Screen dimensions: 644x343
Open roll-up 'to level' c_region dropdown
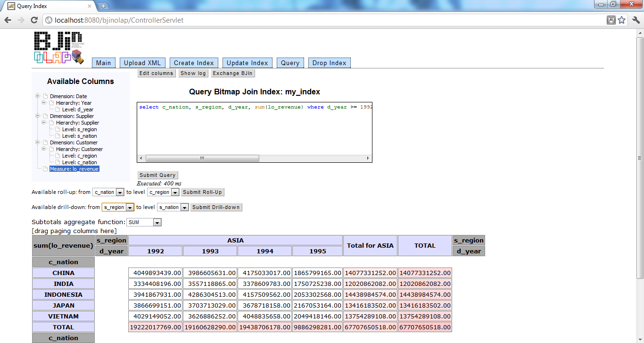click(163, 192)
